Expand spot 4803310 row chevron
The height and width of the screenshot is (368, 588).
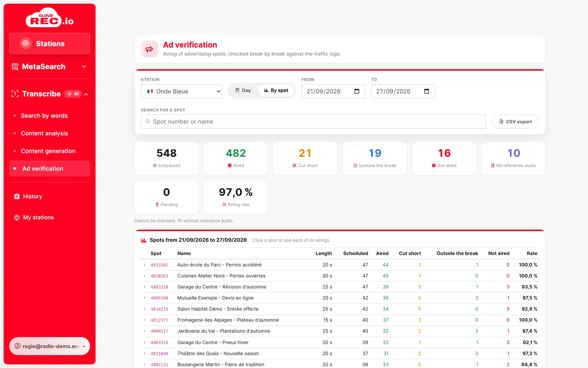click(145, 287)
